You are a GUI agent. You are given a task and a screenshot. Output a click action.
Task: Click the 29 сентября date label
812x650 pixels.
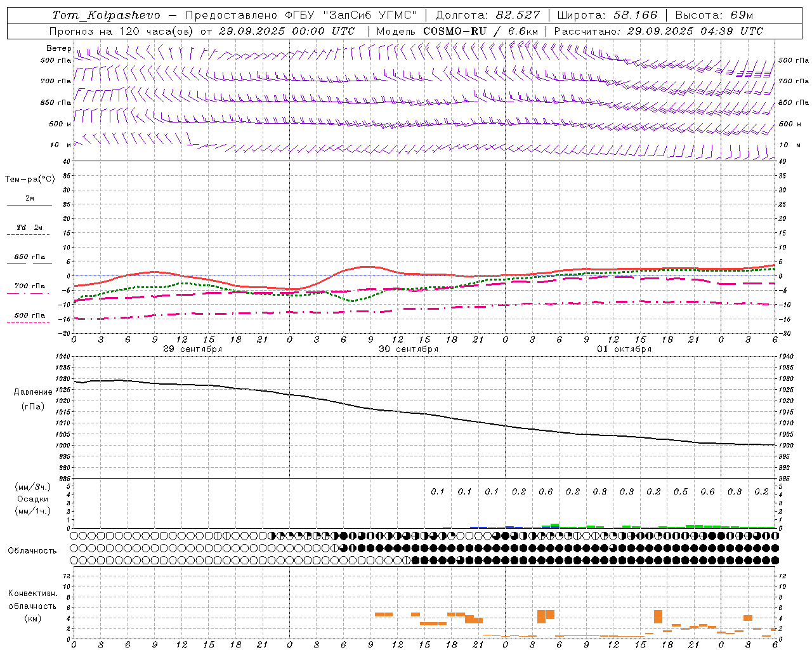(192, 348)
